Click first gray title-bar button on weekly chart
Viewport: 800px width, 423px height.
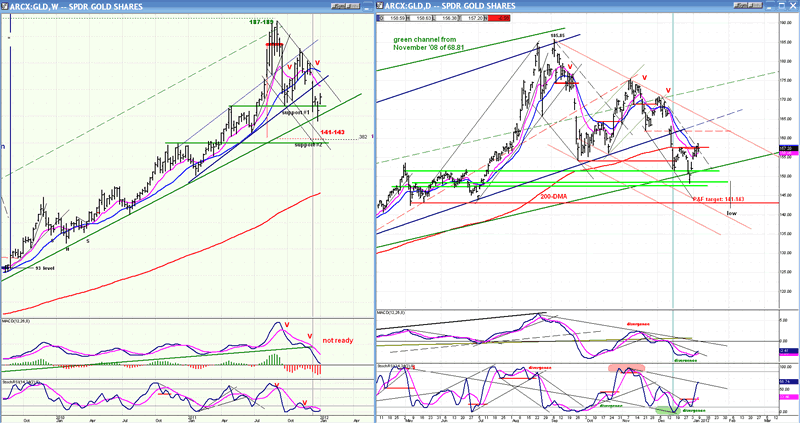pyautogui.click(x=338, y=6)
